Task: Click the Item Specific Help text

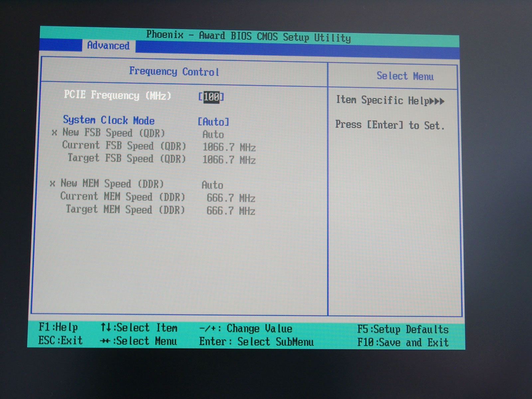Action: click(x=382, y=100)
